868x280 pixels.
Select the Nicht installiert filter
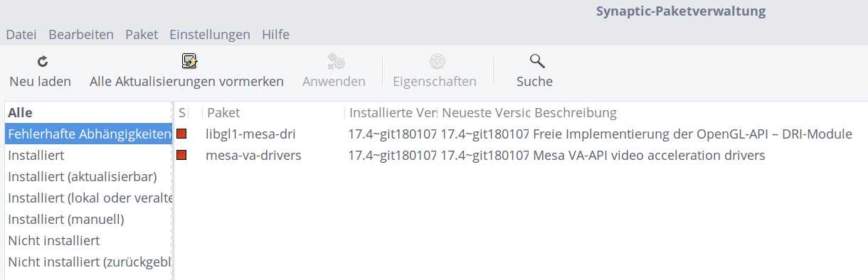point(88,240)
